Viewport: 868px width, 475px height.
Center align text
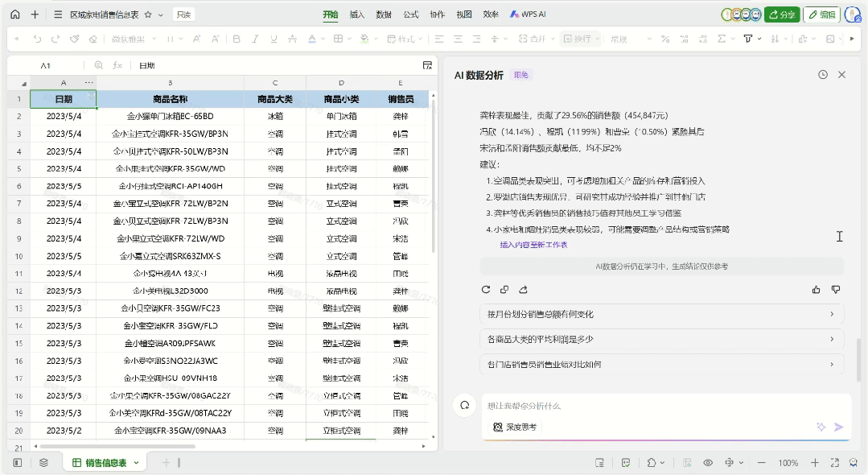point(458,39)
